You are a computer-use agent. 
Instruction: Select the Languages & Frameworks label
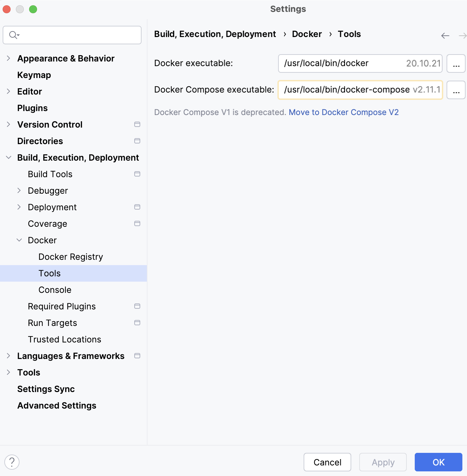click(x=71, y=356)
